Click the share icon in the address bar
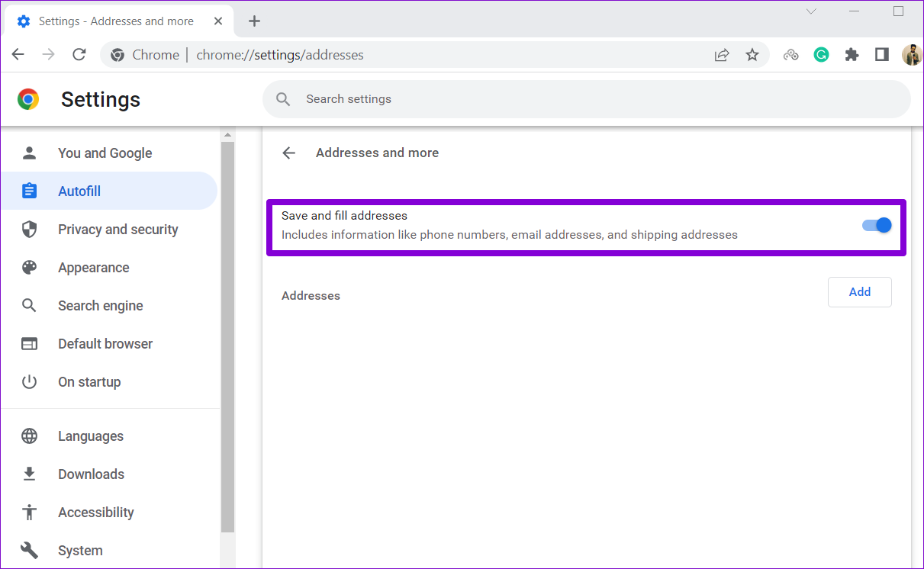The height and width of the screenshot is (569, 924). tap(722, 54)
